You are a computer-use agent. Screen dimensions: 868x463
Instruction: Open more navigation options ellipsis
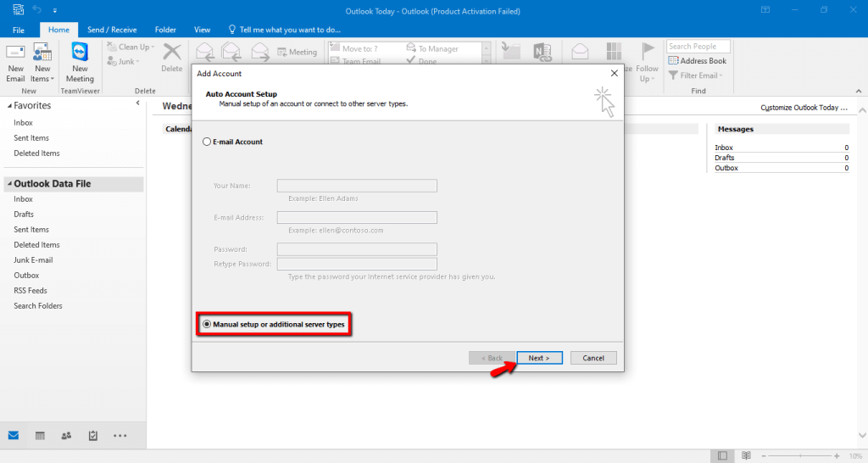[120, 436]
